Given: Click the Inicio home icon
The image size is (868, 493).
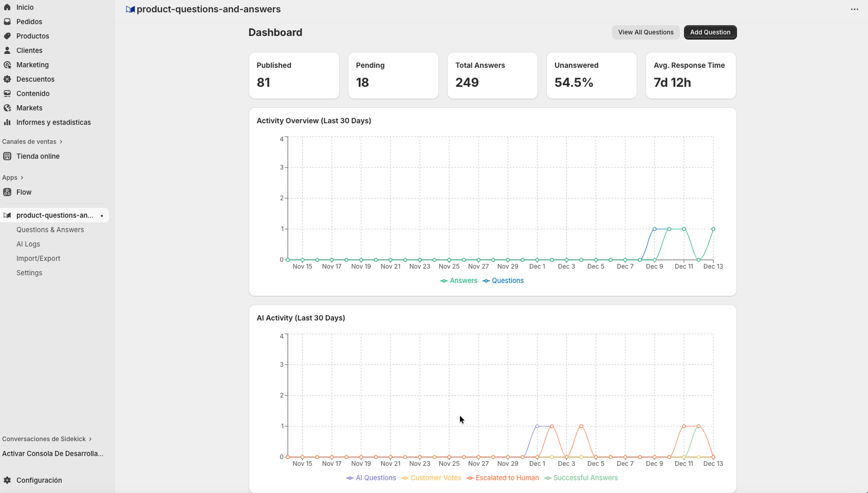Looking at the screenshot, I should point(7,7).
